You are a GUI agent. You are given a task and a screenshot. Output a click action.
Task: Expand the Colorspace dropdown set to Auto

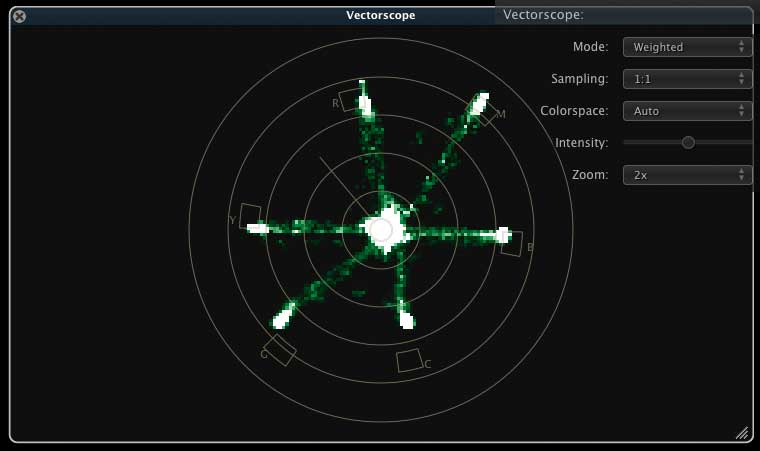(x=687, y=111)
